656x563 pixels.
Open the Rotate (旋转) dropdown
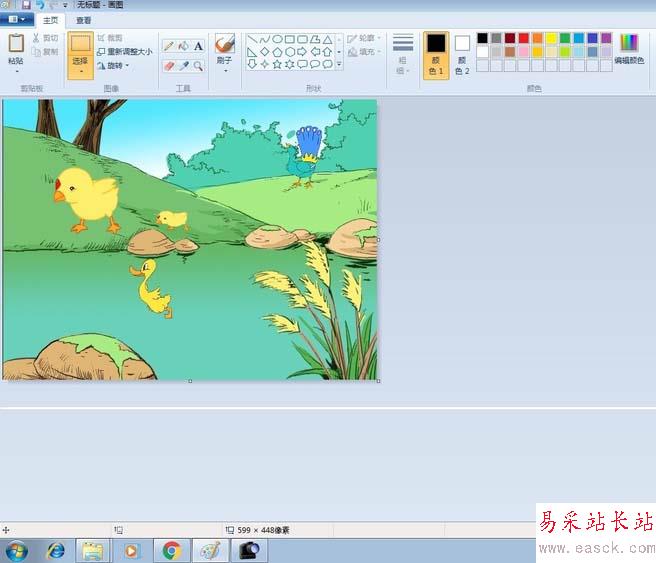(x=113, y=66)
